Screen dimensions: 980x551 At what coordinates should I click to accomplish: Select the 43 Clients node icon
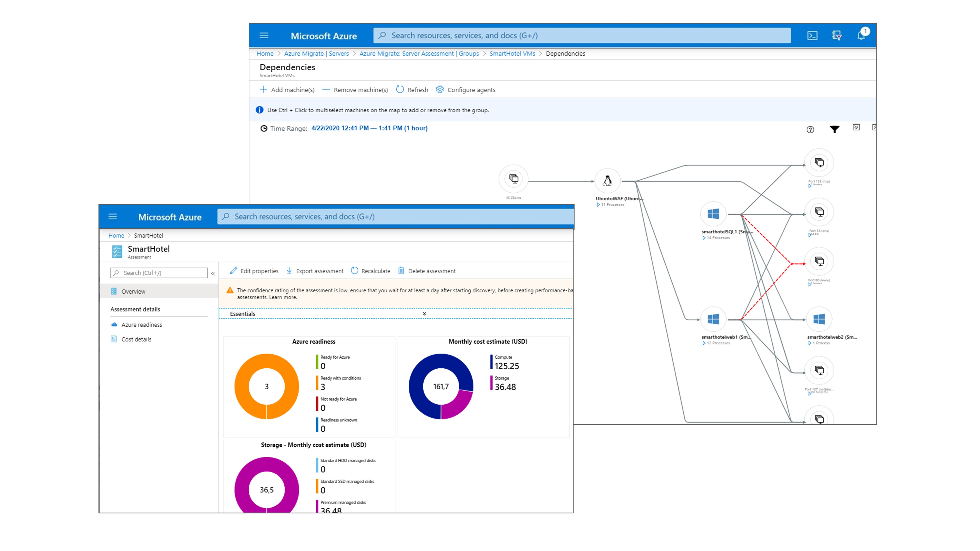tap(513, 179)
